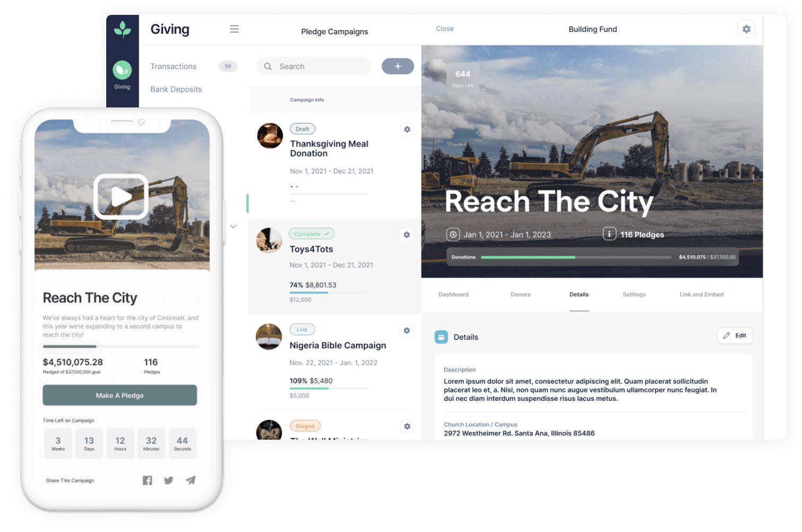Click the clock icon beside campaign dates
The height and width of the screenshot is (532, 802).
coord(453,234)
